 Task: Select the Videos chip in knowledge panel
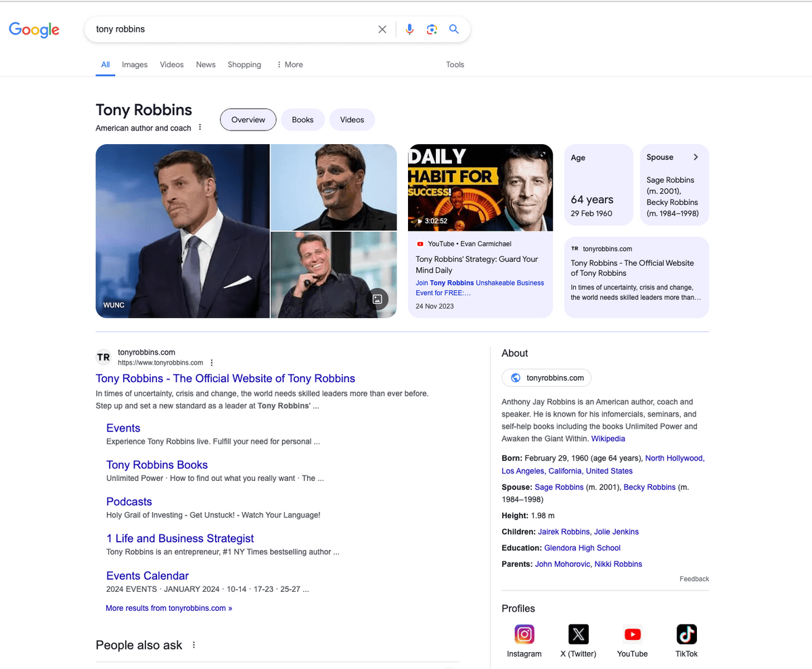point(352,120)
